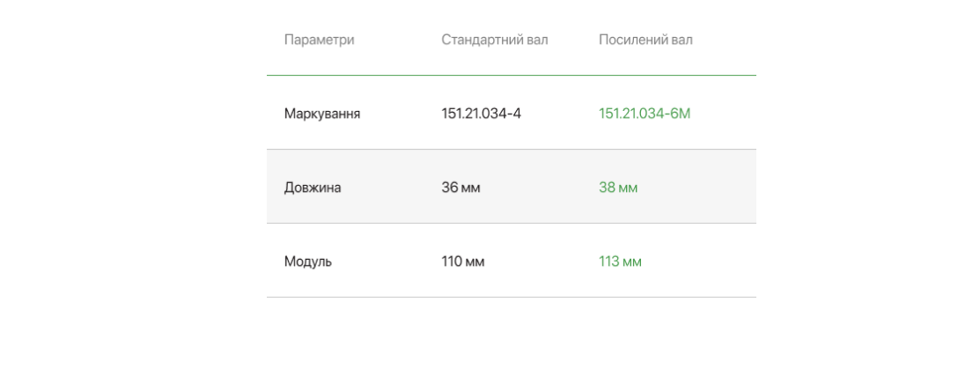The height and width of the screenshot is (383, 980).
Task: Click the Параметри column header
Action: coord(319,40)
